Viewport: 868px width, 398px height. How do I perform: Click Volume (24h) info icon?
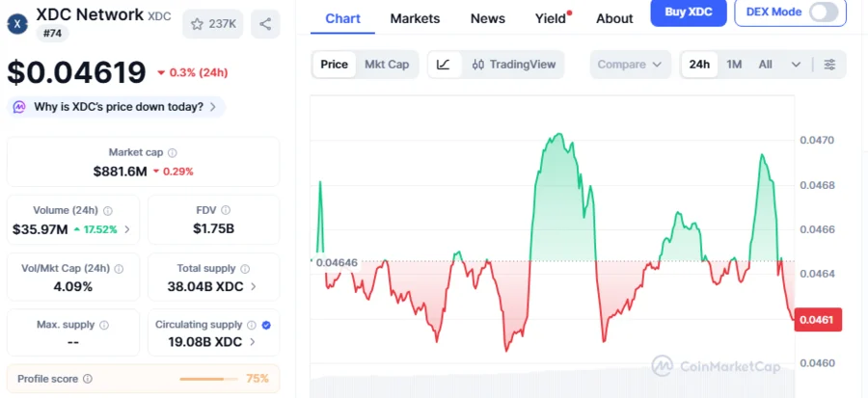click(x=108, y=210)
